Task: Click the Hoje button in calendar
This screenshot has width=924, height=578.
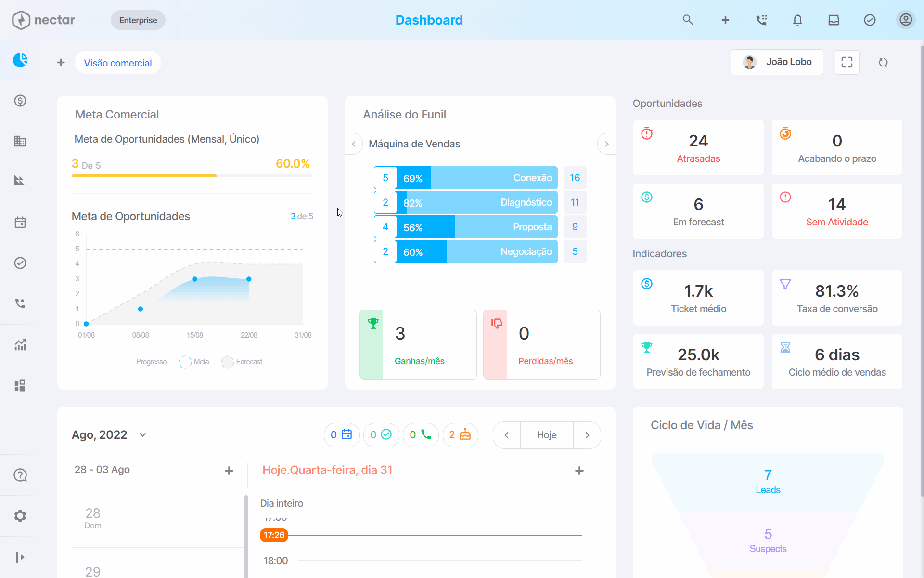Action: [547, 435]
